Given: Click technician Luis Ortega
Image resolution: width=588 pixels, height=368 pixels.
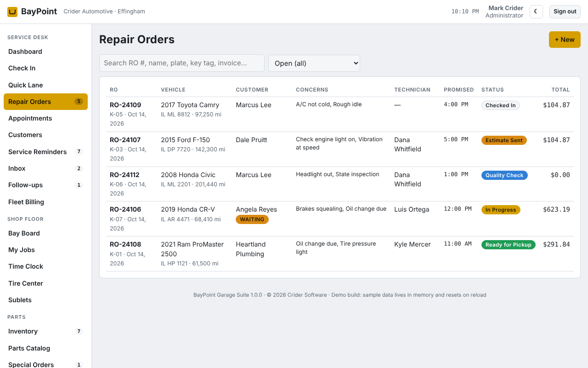Looking at the screenshot, I should pyautogui.click(x=412, y=209).
